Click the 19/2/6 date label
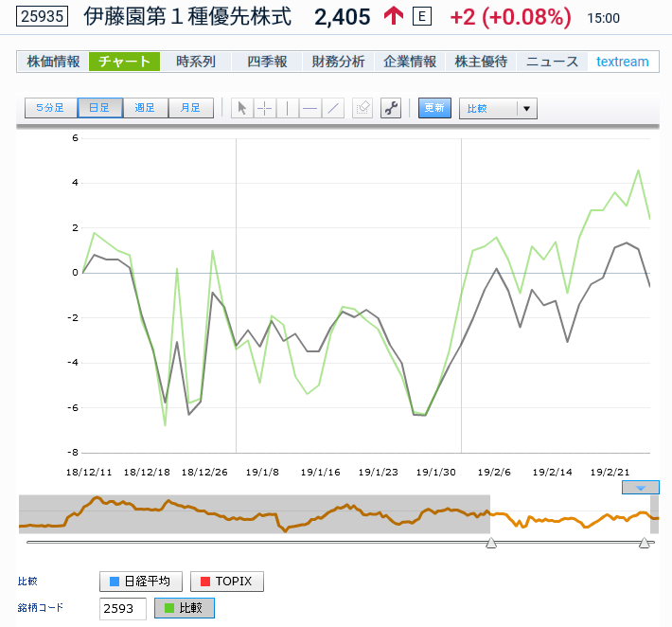The image size is (672, 627). coord(494,473)
